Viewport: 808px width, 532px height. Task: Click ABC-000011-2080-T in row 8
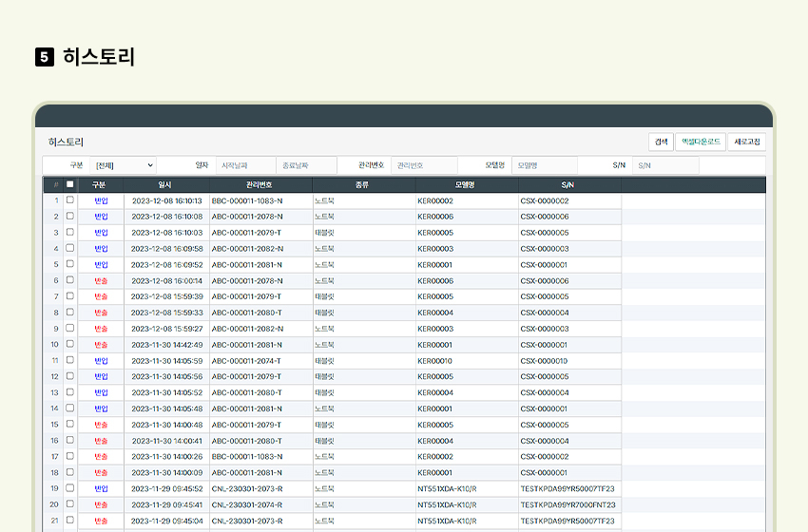246,313
